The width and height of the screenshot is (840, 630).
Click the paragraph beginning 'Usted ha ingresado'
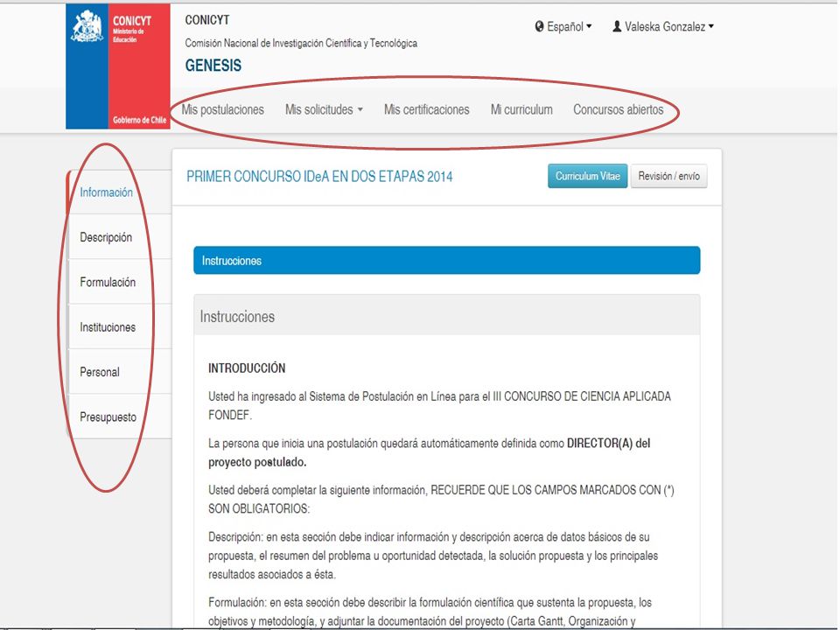[x=439, y=405]
